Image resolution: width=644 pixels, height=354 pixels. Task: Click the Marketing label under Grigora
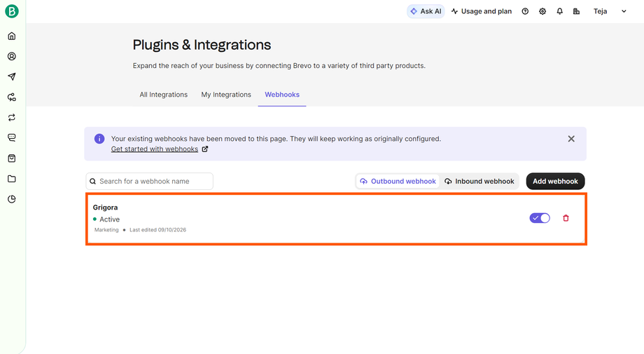point(106,230)
